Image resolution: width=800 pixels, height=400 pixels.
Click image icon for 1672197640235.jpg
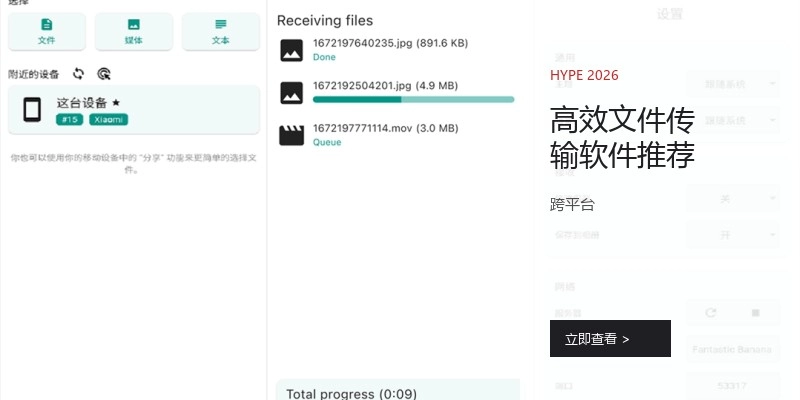pyautogui.click(x=291, y=50)
